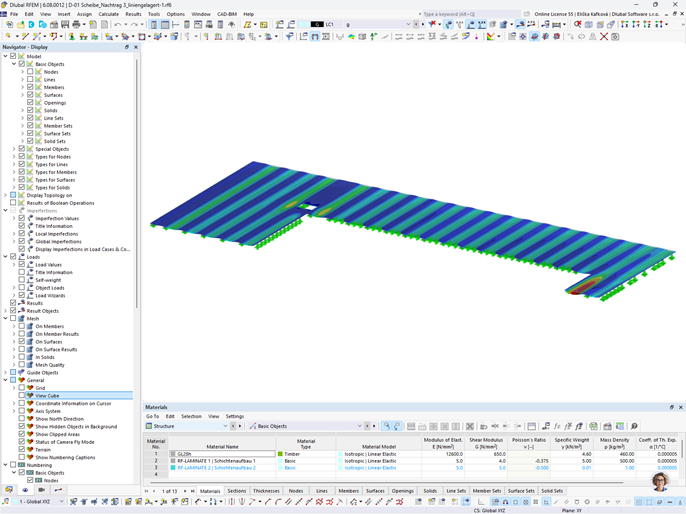The height and width of the screenshot is (514, 686).
Task: Open the Results menu
Action: pyautogui.click(x=133, y=14)
